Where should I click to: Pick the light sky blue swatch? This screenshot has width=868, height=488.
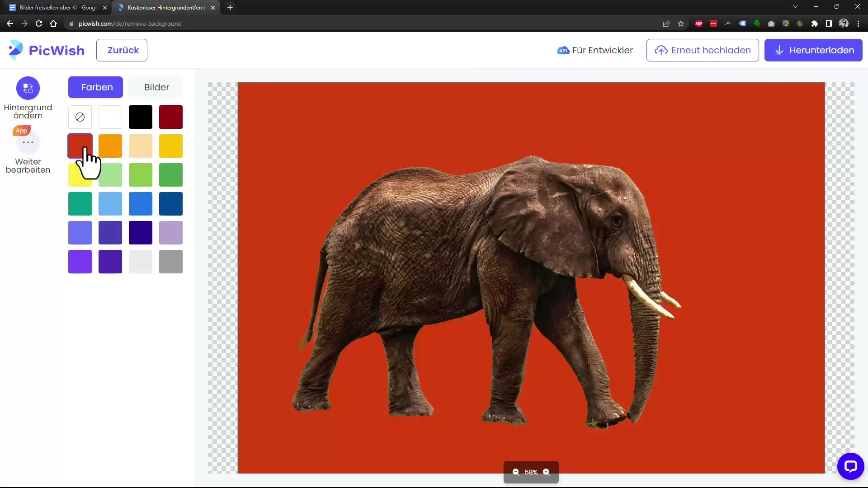click(110, 204)
